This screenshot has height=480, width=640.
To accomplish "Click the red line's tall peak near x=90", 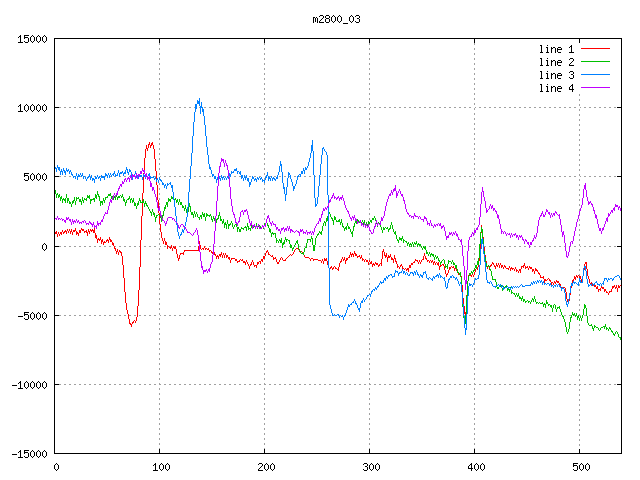I will [150, 143].
